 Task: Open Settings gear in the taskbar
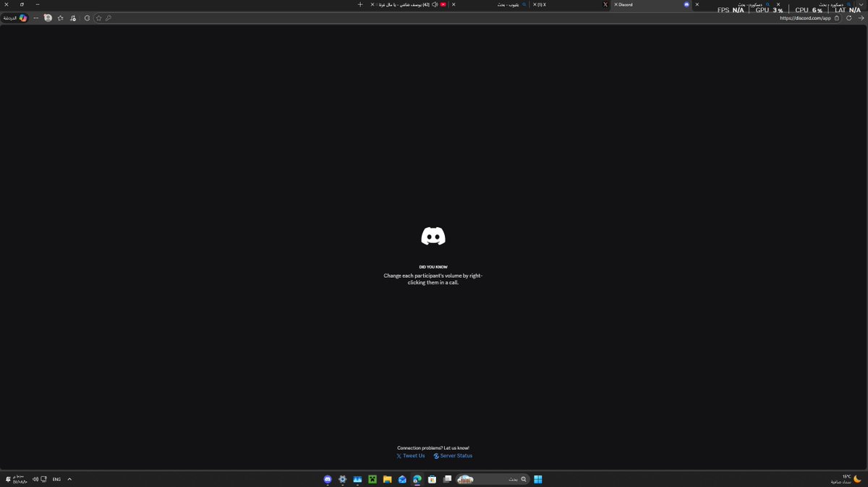coord(343,479)
